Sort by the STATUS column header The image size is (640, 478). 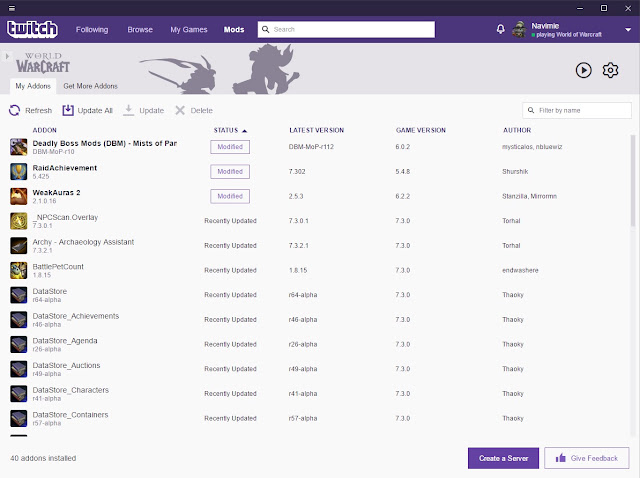[x=230, y=130]
